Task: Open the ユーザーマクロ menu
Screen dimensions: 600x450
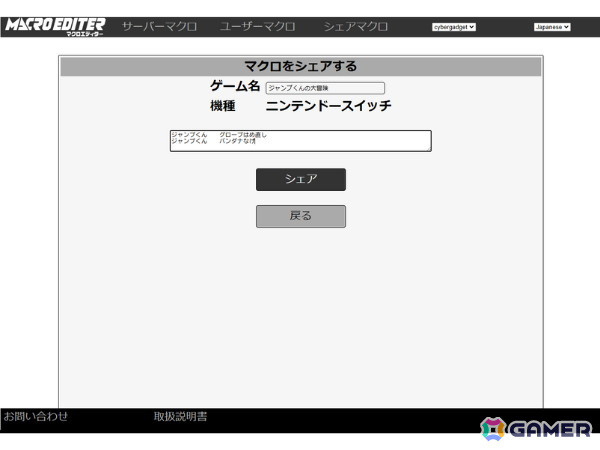Action: pyautogui.click(x=257, y=26)
